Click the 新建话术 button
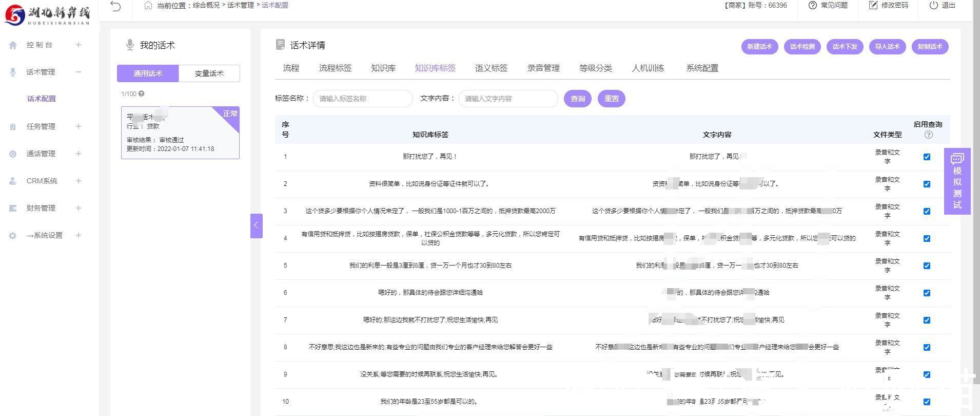The width and height of the screenshot is (980, 416). point(759,47)
